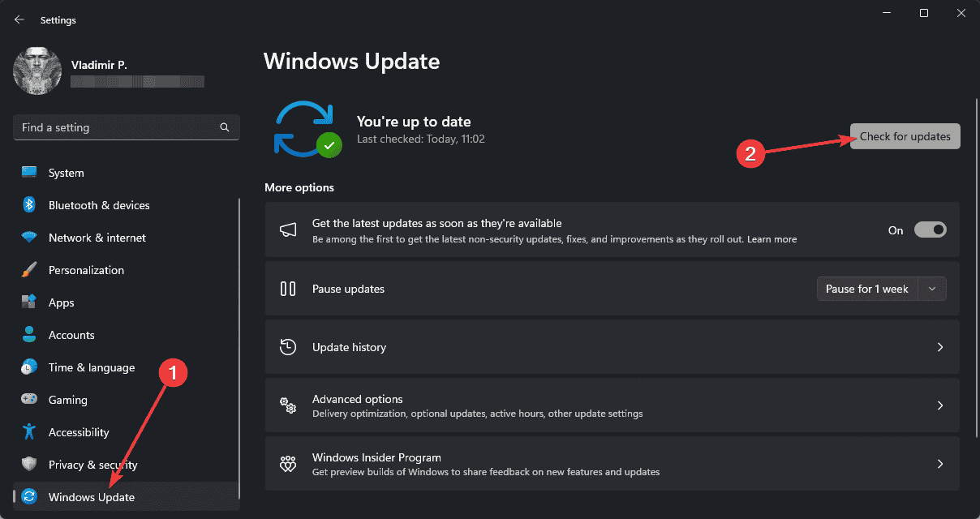Open the Gaming section

coord(126,400)
